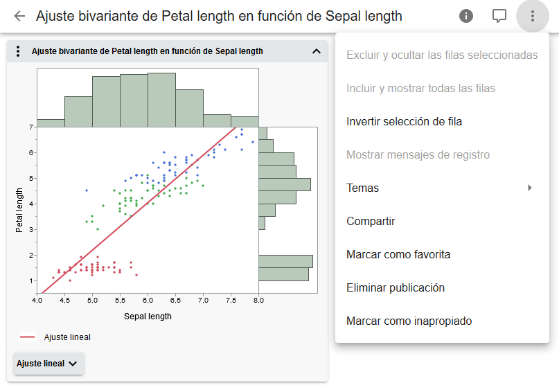Click the Temas menu item
Image resolution: width=559 pixels, height=392 pixels.
364,188
